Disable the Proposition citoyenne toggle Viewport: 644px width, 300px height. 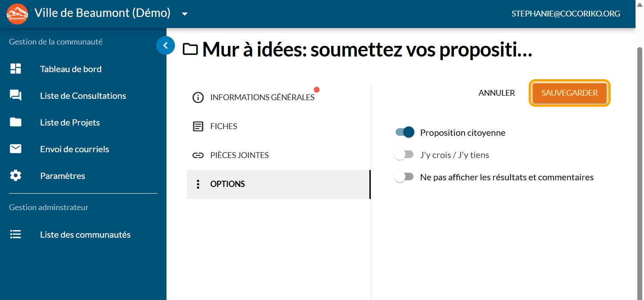[x=405, y=132]
